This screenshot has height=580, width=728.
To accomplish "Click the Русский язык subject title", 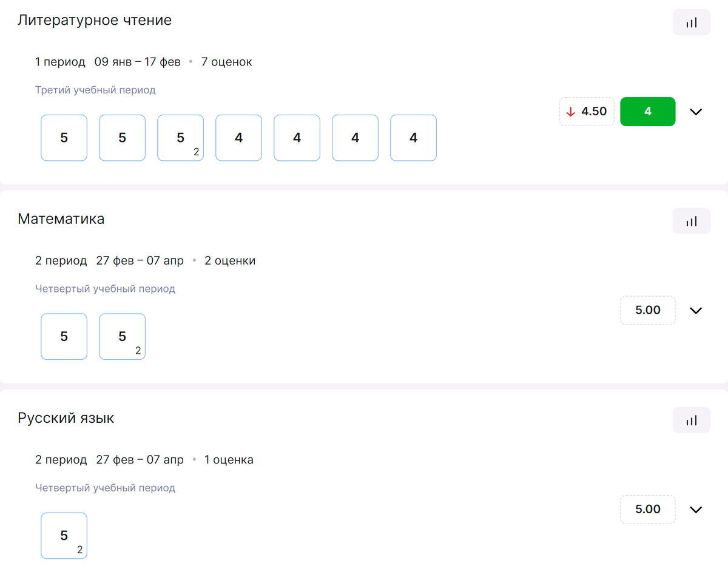I will tap(66, 418).
